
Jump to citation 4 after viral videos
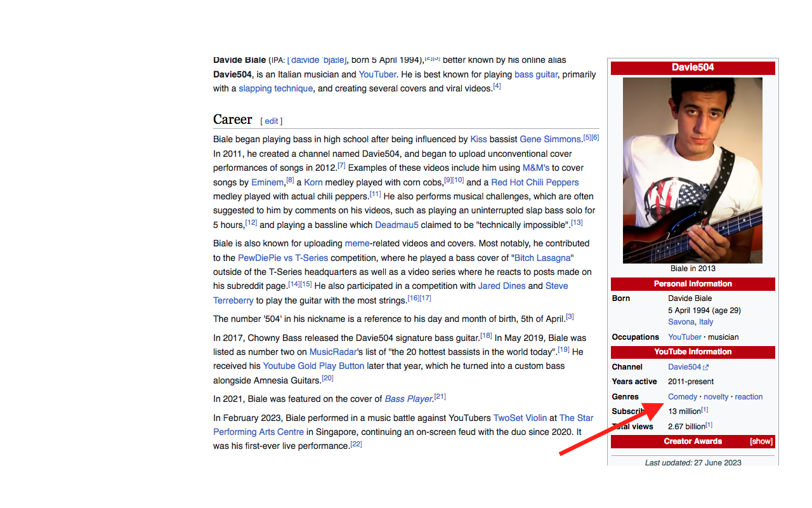click(x=497, y=86)
